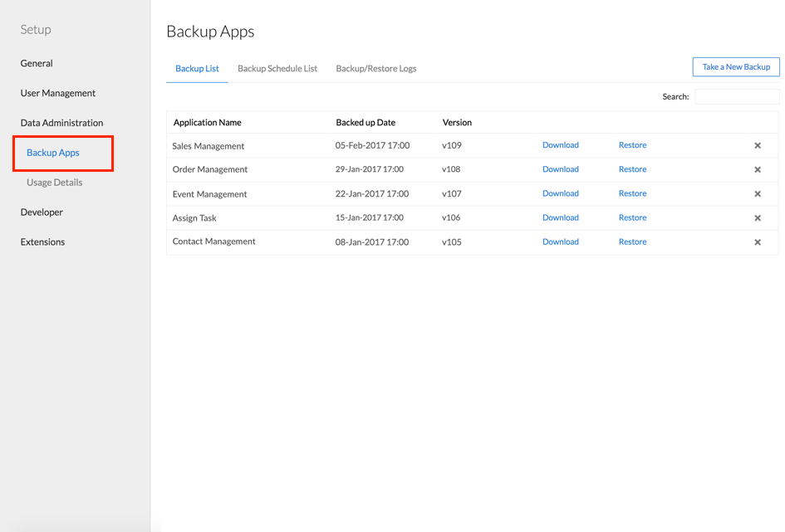This screenshot has width=785, height=532.
Task: Collapse the Data Administration section
Action: [61, 123]
